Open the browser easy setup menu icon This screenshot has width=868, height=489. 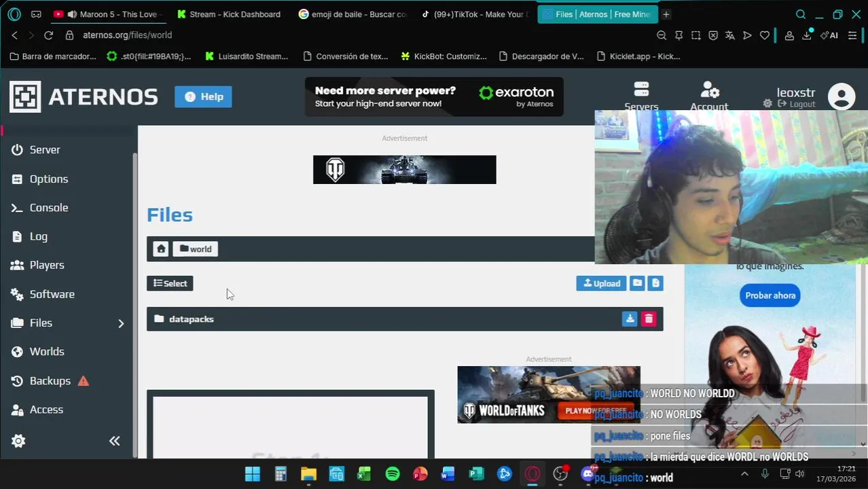click(x=853, y=35)
